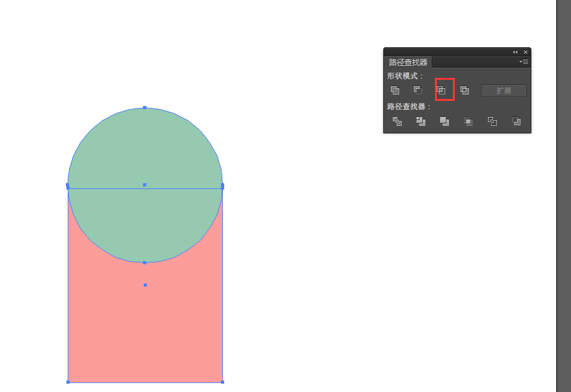Close the Pathfinder panel

pos(526,52)
